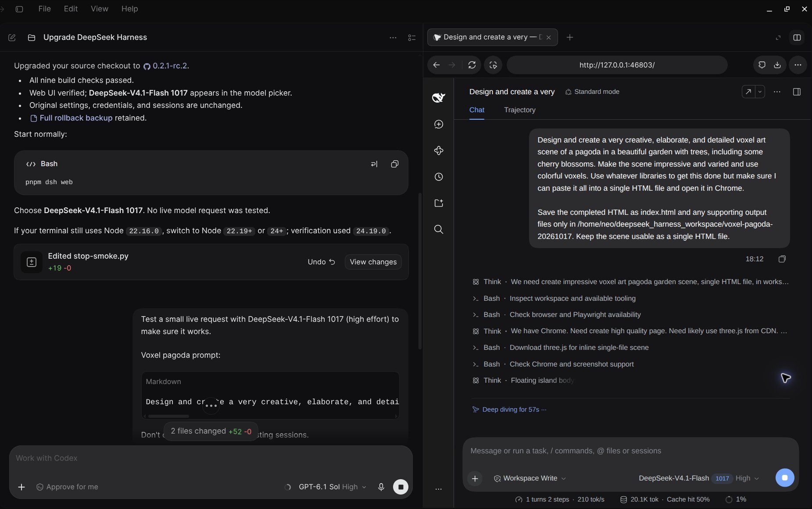Click the new chat compose icon
Image resolution: width=812 pixels, height=509 pixels.
click(x=12, y=38)
